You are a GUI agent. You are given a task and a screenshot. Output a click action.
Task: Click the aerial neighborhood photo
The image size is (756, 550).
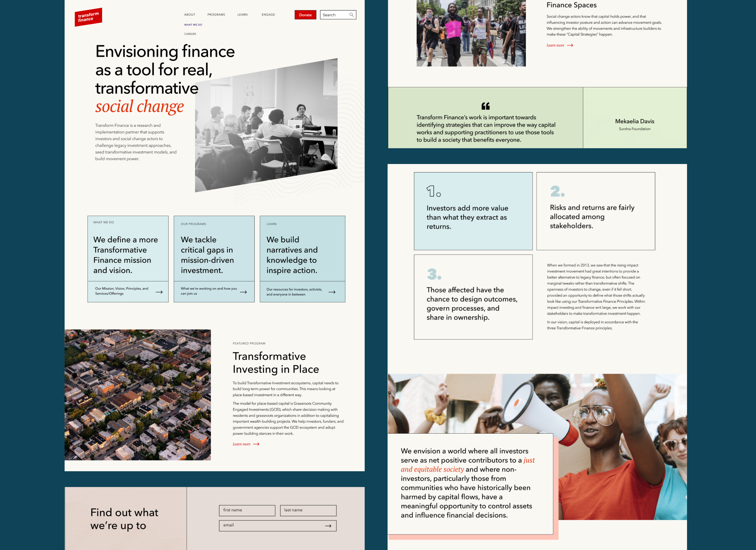[138, 395]
